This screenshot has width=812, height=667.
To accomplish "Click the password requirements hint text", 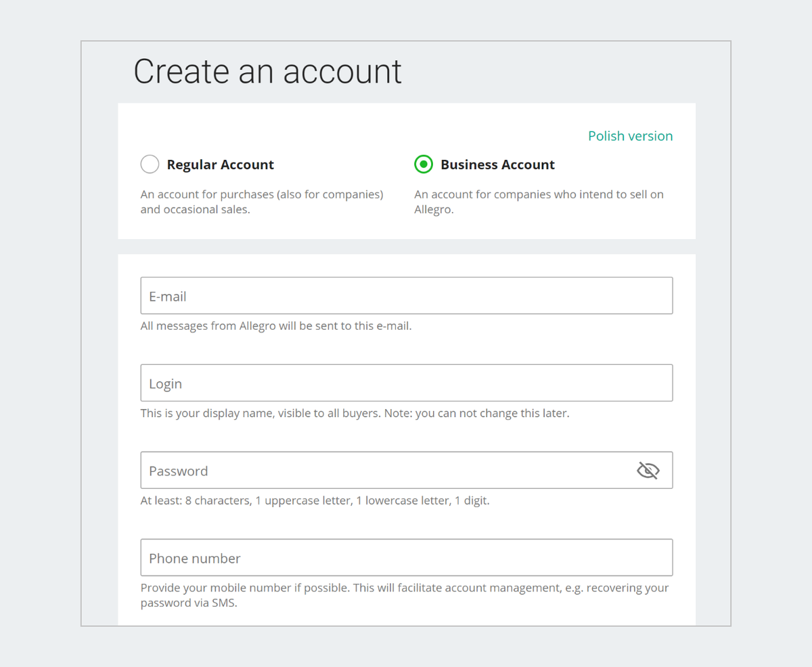I will click(315, 500).
